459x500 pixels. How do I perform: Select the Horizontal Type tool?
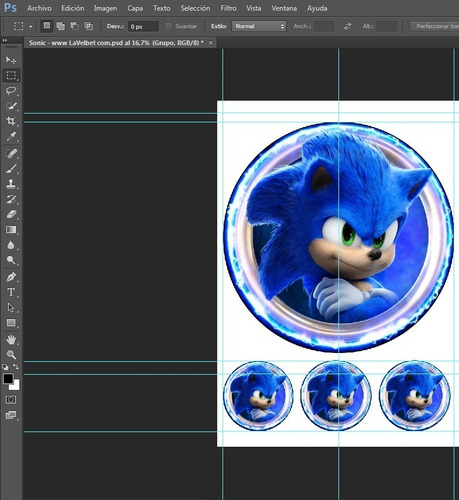pos(11,292)
